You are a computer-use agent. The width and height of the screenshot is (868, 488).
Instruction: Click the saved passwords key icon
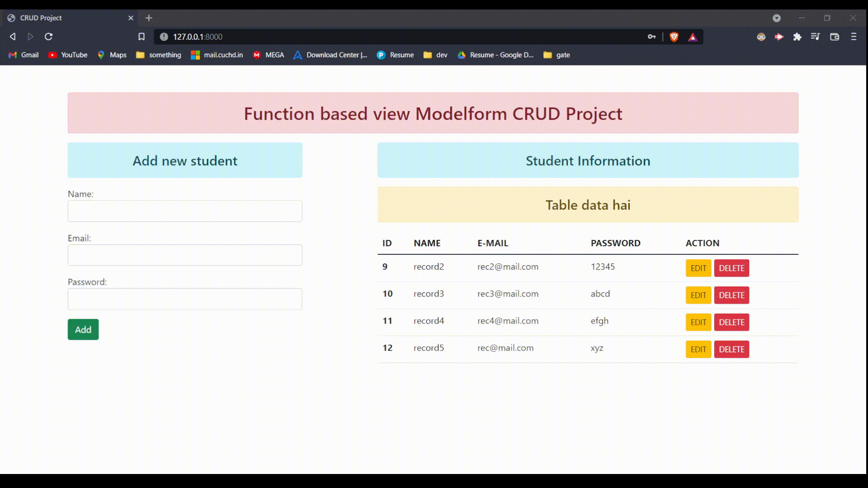point(651,37)
